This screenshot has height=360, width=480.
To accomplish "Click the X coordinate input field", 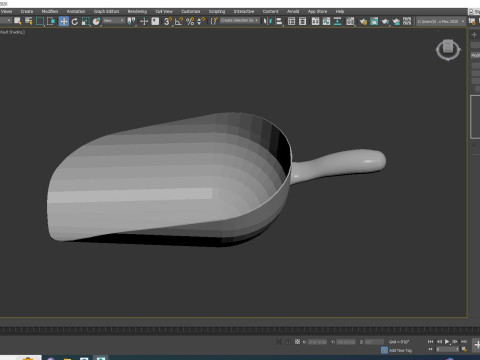I will (317, 342).
